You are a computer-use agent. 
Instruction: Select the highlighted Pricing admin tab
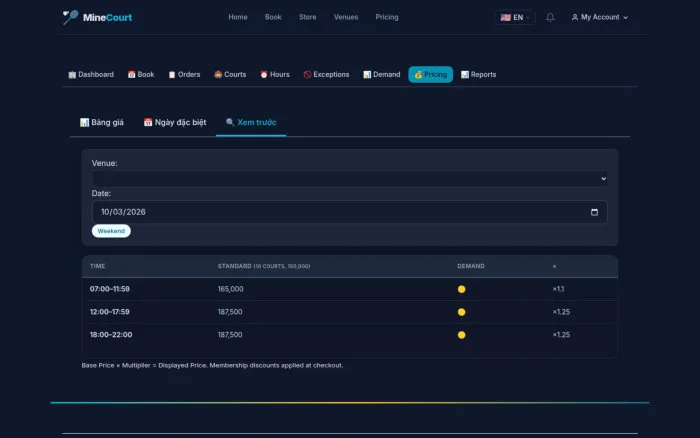coord(430,75)
